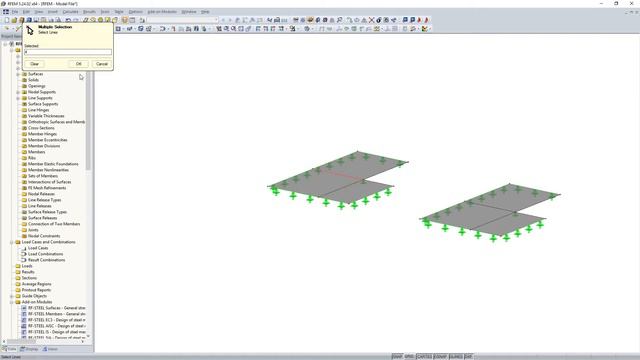Select Line Releases in the tree
This screenshot has height=360, width=640.
coord(40,206)
